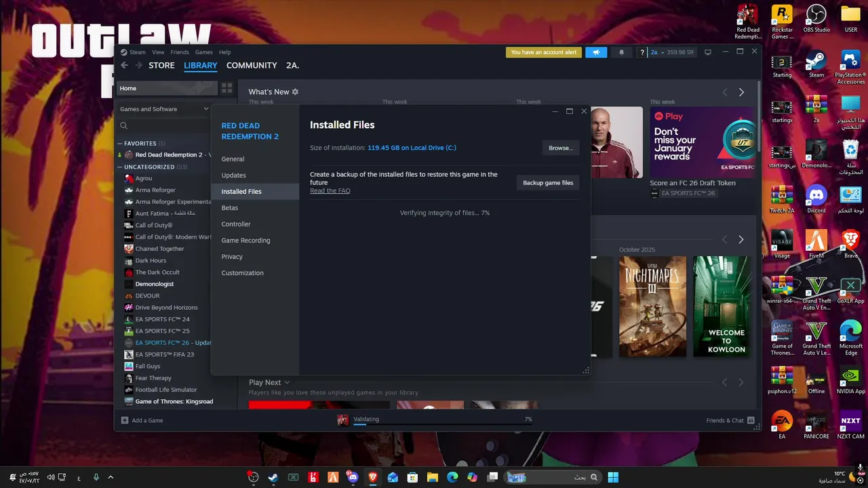868x488 pixels.
Task: Click the Add a Game plus icon
Action: 124,420
